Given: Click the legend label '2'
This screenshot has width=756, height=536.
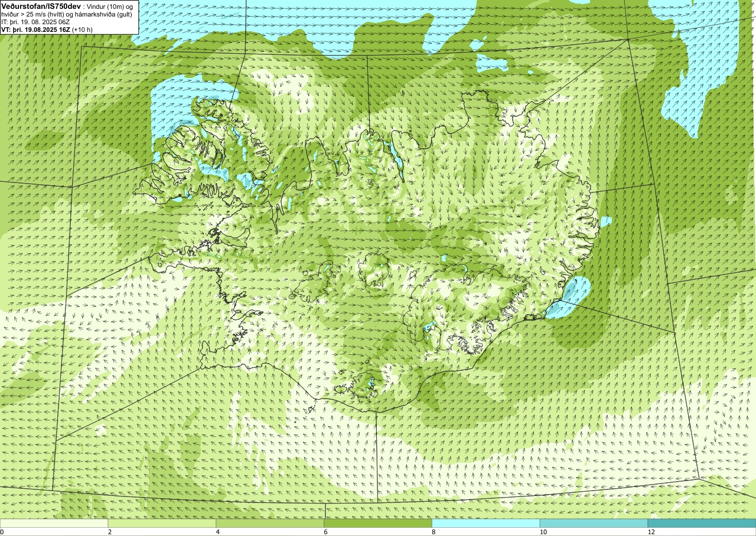Looking at the screenshot, I should pos(110,532).
